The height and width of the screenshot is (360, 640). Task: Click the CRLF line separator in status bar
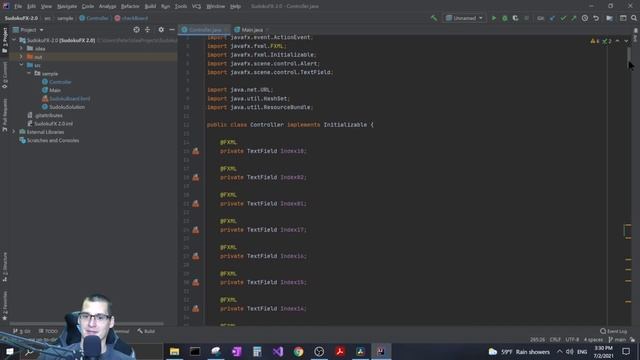click(555, 340)
